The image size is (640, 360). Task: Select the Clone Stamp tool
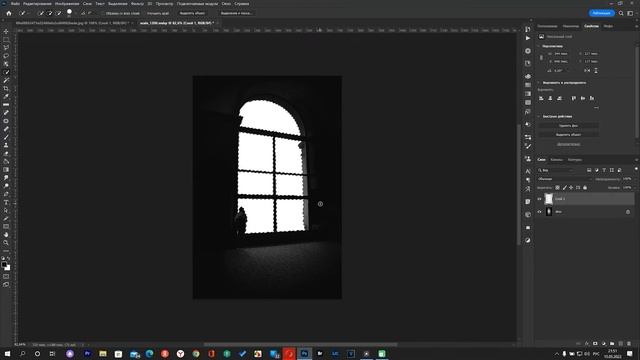pyautogui.click(x=6, y=145)
